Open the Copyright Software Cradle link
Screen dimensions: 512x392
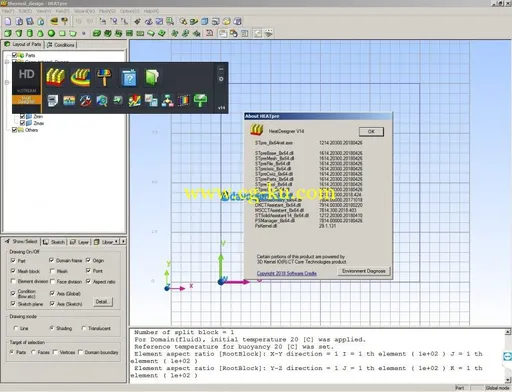[287, 273]
